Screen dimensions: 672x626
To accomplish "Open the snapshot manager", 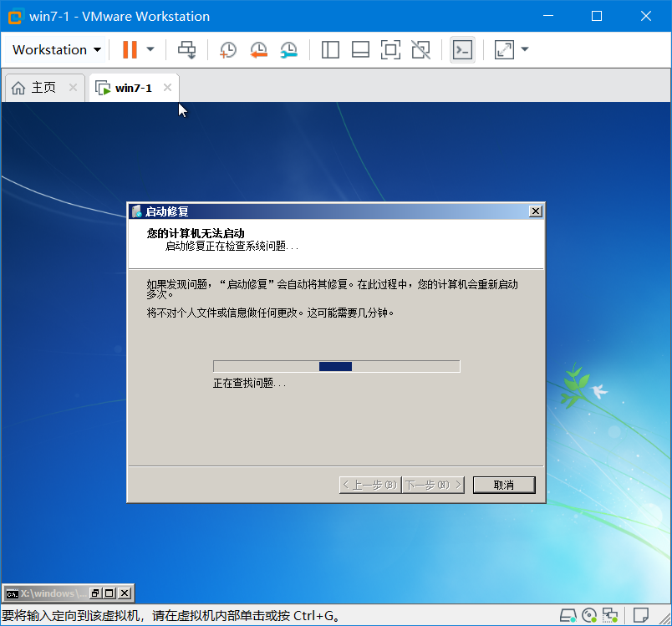I will point(289,49).
